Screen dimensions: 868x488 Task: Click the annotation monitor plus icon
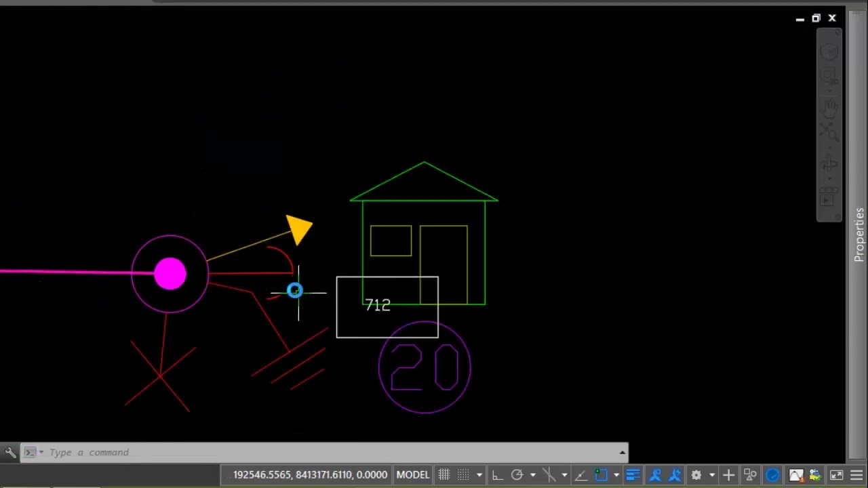coord(728,475)
